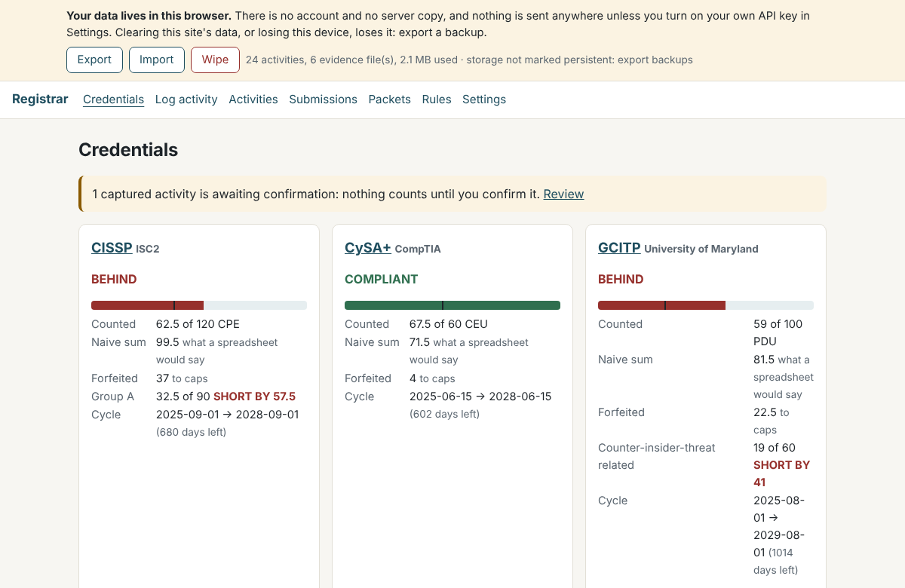The image size is (905, 588).
Task: Click the Export button
Action: coord(94,60)
